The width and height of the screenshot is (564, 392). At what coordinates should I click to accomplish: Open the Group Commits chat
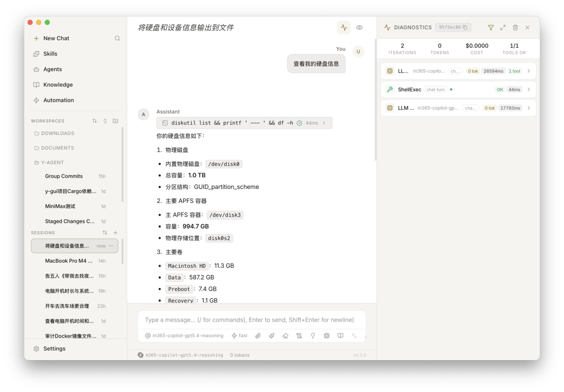click(x=75, y=176)
